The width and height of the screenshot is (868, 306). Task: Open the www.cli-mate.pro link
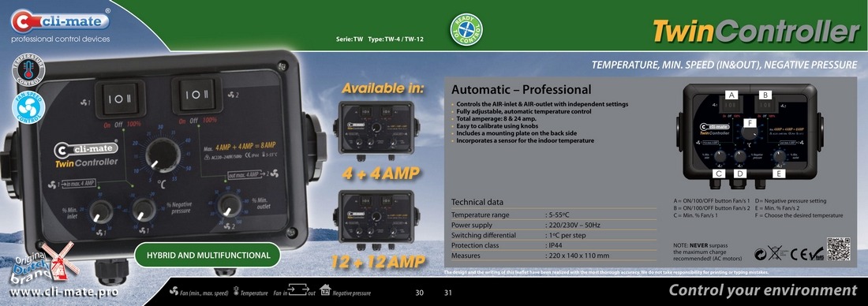pyautogui.click(x=64, y=292)
